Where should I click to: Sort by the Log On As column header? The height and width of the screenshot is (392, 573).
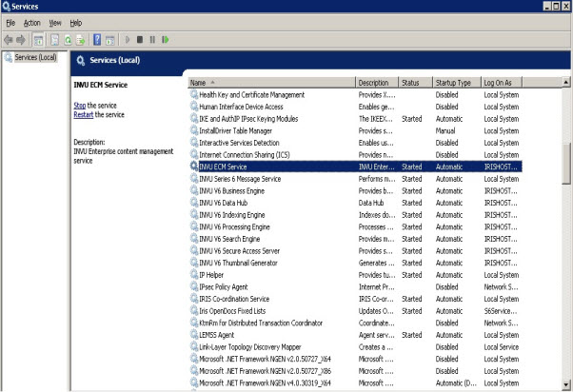502,83
